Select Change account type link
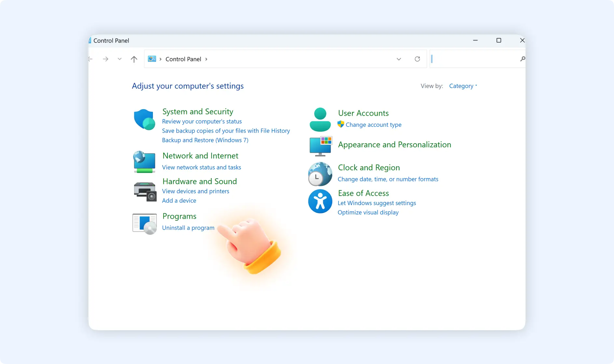 [x=373, y=125]
